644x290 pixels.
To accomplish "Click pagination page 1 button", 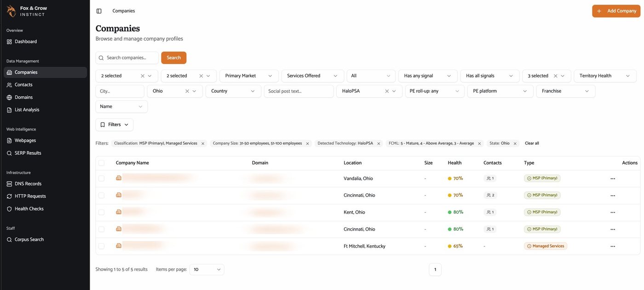I will click(x=435, y=270).
